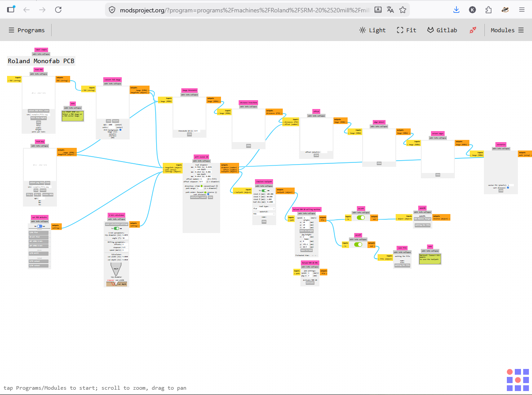Open the browser tabs sidebar icon
532x395 pixels.
(11, 9)
